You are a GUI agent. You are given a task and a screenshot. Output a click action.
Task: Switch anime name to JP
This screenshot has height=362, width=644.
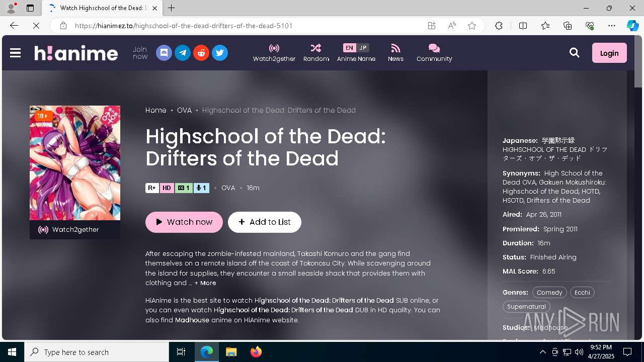coord(363,48)
